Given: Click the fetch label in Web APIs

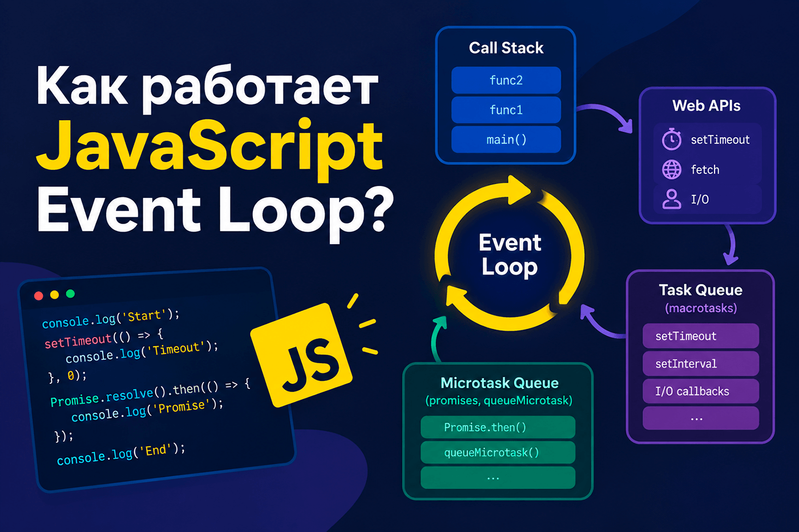Looking at the screenshot, I should pyautogui.click(x=705, y=169).
